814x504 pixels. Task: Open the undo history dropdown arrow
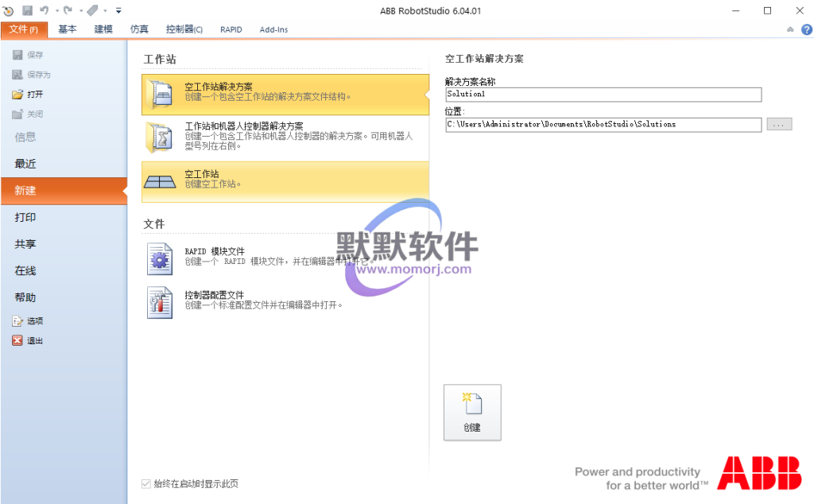[x=56, y=11]
